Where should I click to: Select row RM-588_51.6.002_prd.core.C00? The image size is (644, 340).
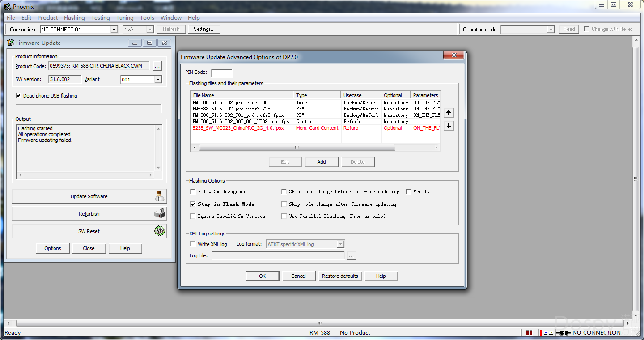[x=316, y=102]
